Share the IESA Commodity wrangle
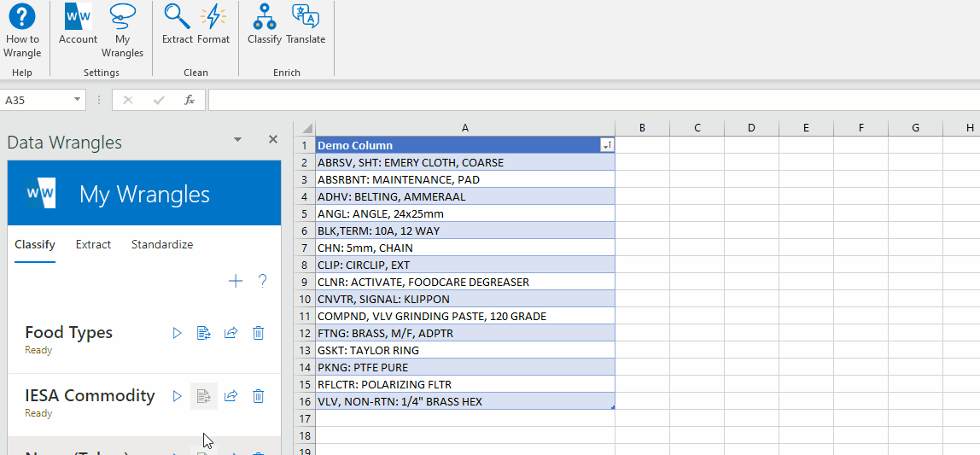Image resolution: width=980 pixels, height=455 pixels. (x=230, y=396)
